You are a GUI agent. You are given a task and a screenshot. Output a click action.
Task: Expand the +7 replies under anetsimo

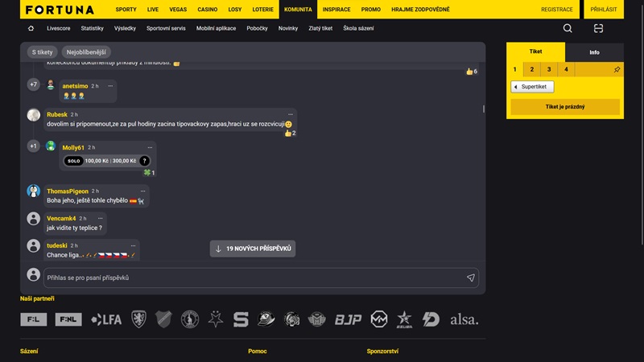pos(33,84)
